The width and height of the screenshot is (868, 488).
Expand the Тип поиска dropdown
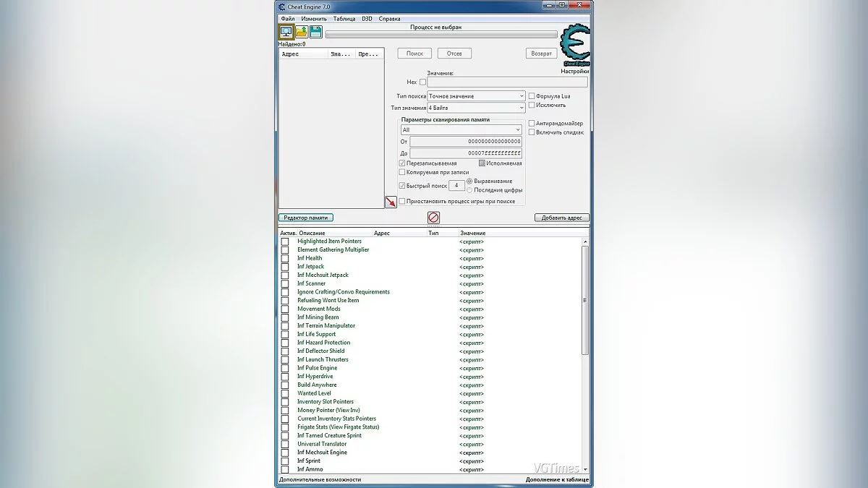coord(476,96)
